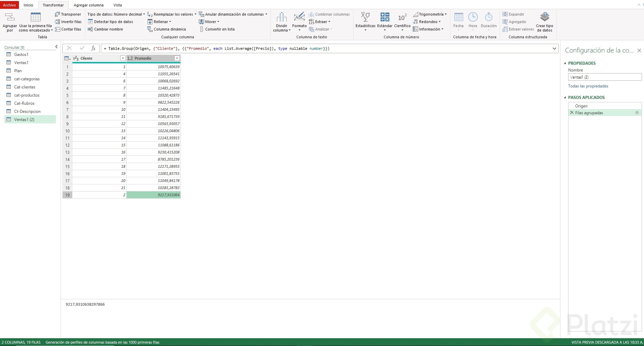Open Reemplazar los valores dropdown
Screen dimensions: 644x346
point(172,14)
